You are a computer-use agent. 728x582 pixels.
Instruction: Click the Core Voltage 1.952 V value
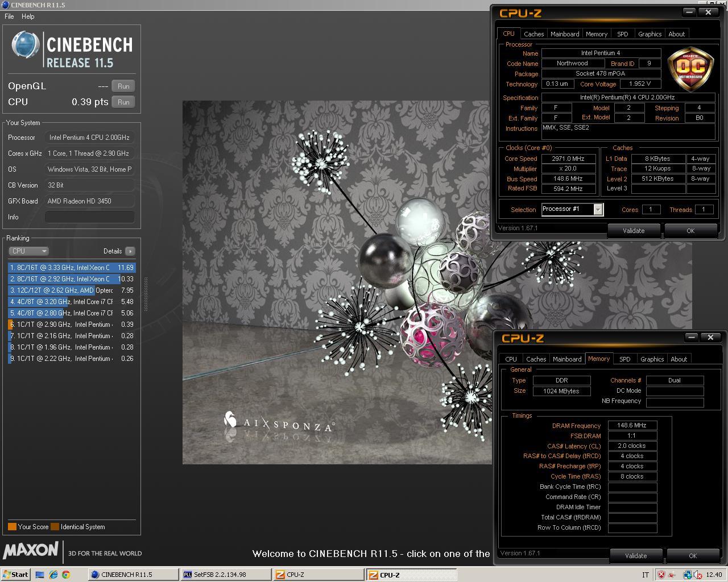640,84
